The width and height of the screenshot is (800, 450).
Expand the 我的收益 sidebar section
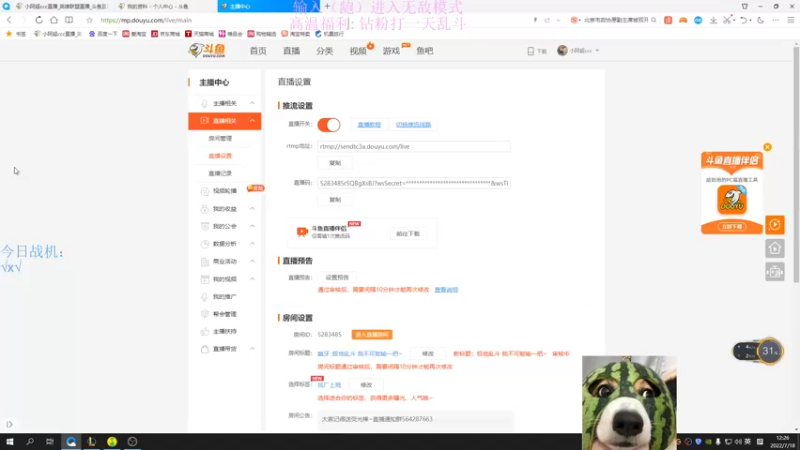coord(252,209)
